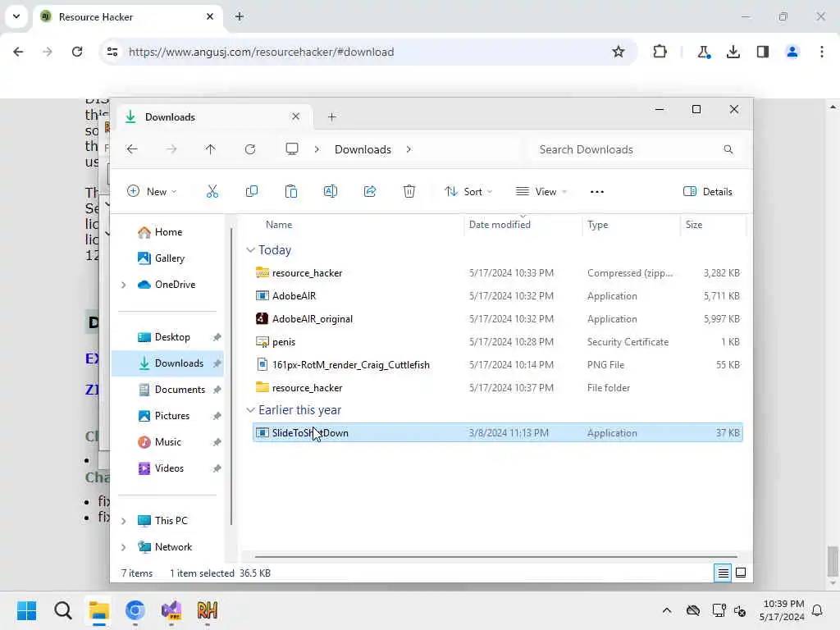Toggle Chrome side panel icon
This screenshot has width=840, height=630.
coord(763,52)
